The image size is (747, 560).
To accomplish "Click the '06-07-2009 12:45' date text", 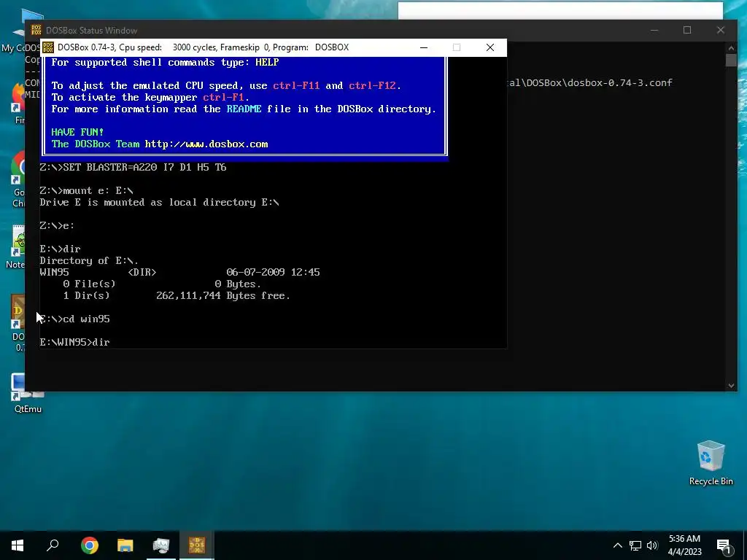I will click(x=273, y=272).
